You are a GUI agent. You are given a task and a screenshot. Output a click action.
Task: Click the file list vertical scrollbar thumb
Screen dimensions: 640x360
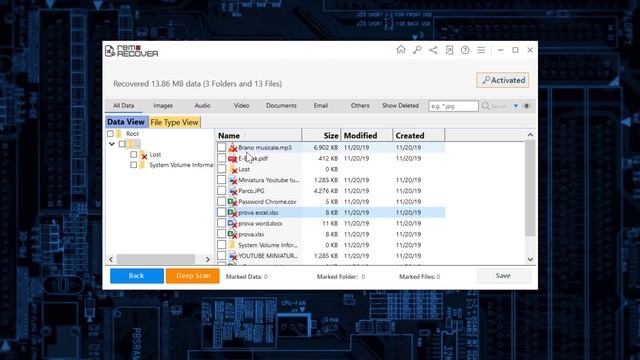[530, 188]
